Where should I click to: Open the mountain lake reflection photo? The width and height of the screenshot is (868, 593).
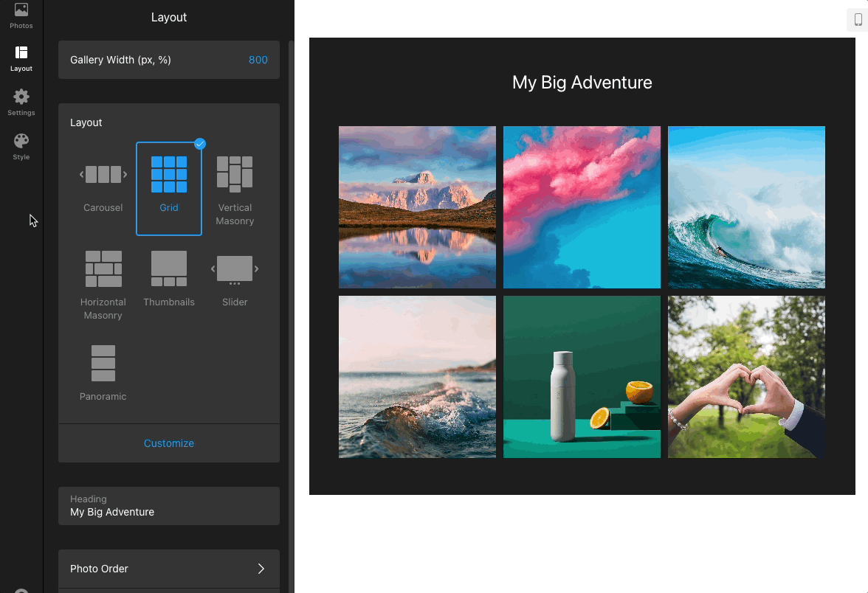418,207
